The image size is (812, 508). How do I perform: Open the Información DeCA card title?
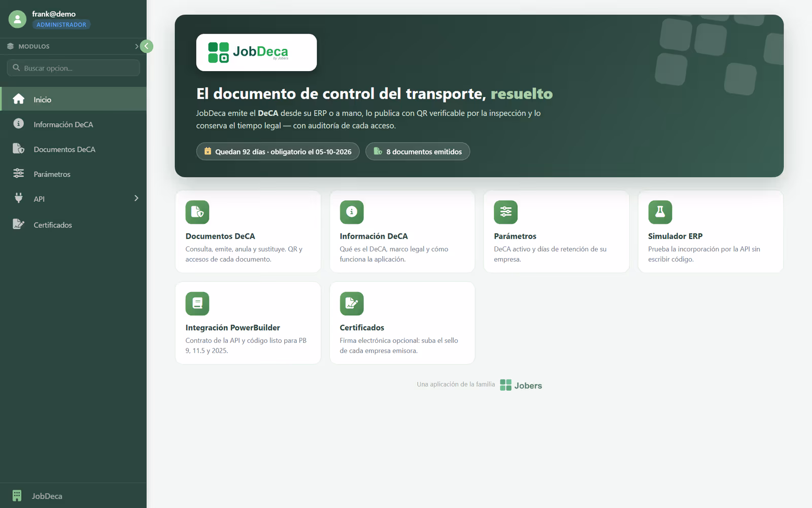(374, 236)
